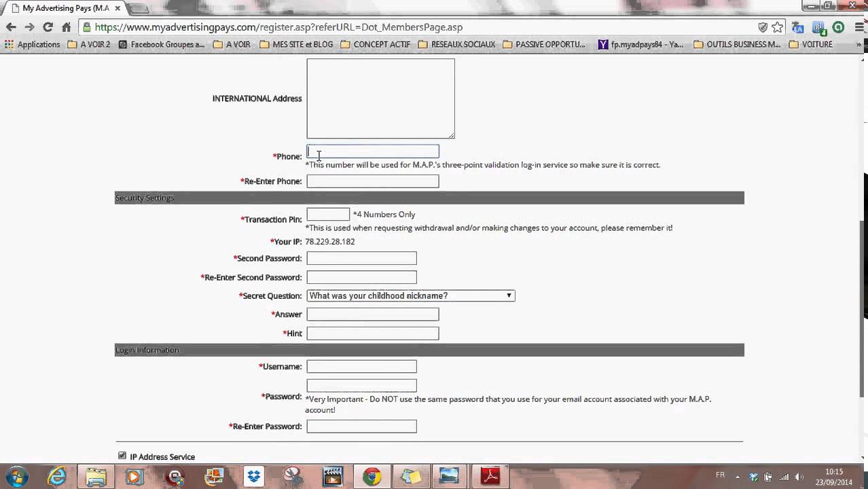This screenshot has width=868, height=489.
Task: Select the Second Password field
Action: (x=361, y=258)
